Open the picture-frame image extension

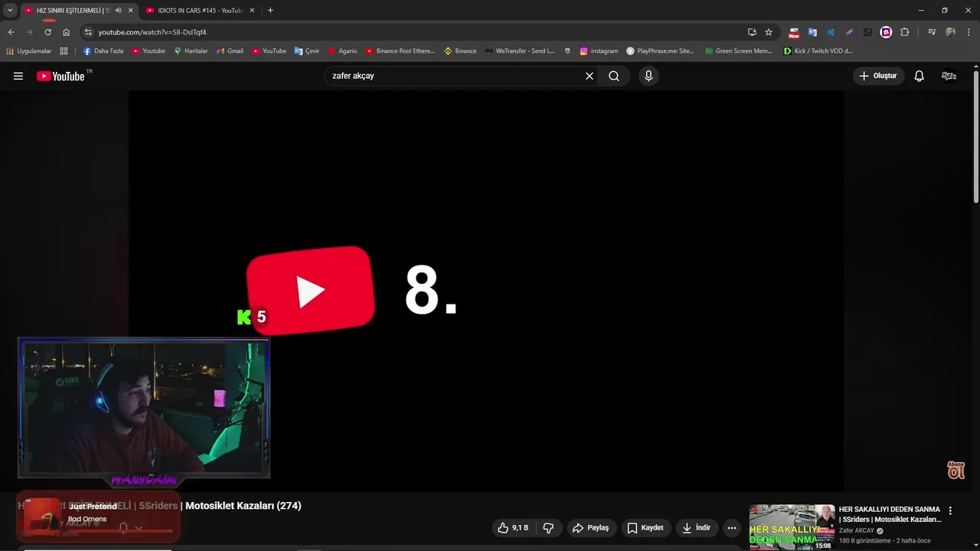(867, 32)
